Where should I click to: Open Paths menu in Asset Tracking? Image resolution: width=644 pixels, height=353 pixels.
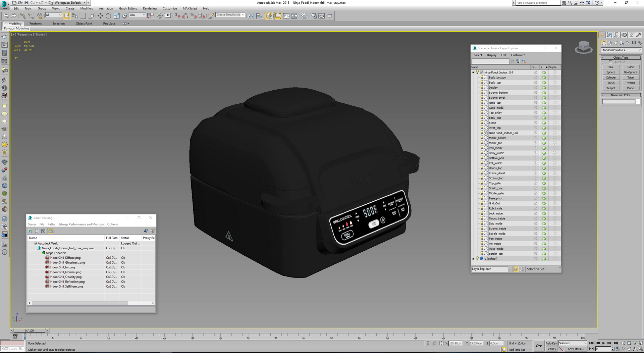click(51, 224)
